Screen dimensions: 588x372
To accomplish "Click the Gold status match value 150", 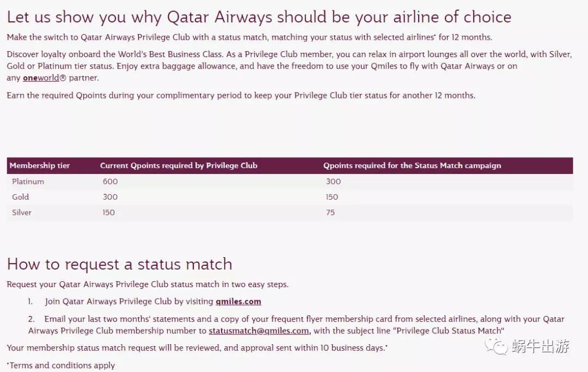I will (x=332, y=197).
